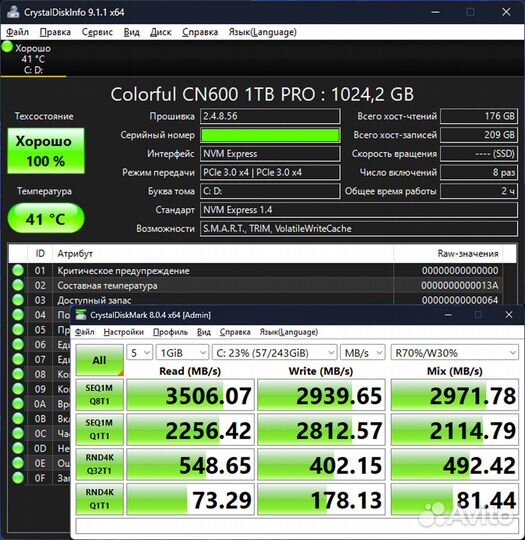Click the status dot for attribute 0F
Screen dimensions: 525x540
coord(18,478)
